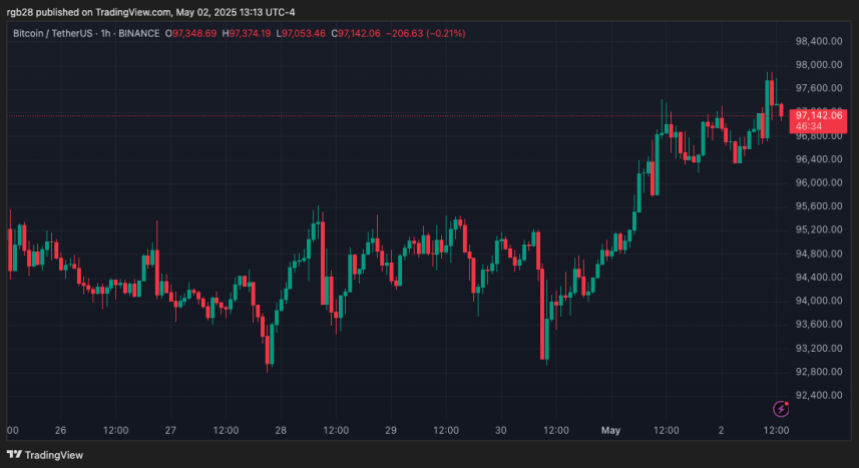Click the purple lightning bolt events icon
Screen dimensions: 859x468
tap(783, 408)
